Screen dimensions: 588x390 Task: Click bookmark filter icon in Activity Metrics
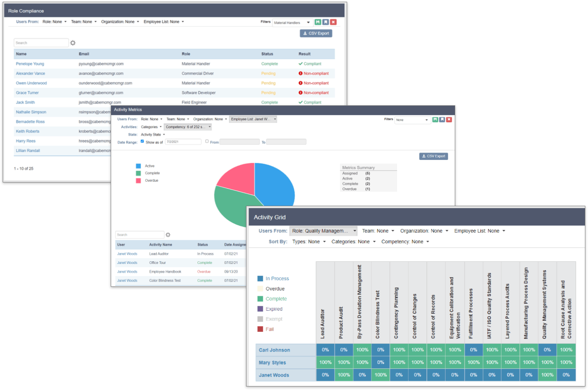coord(442,119)
